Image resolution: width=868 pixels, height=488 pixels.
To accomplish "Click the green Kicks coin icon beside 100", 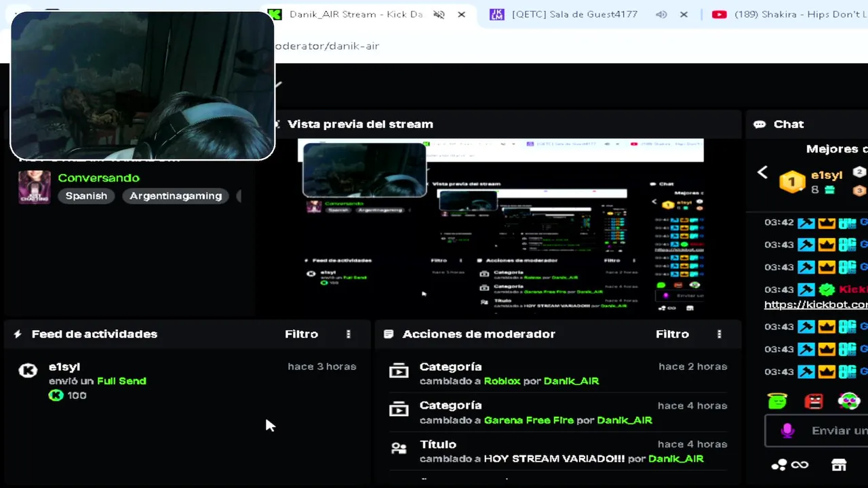I will point(56,395).
